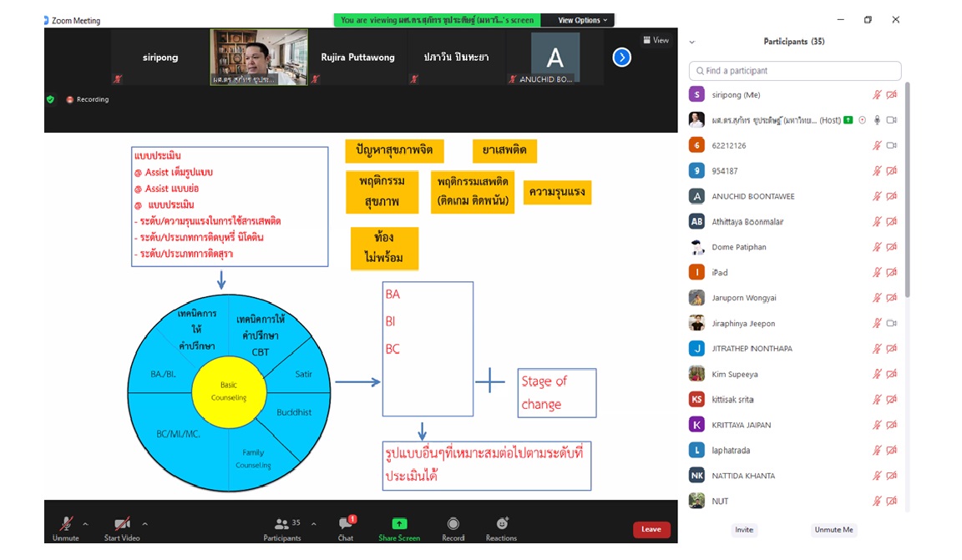962x560 pixels.
Task: Open the Chat panel icon
Action: tap(345, 524)
